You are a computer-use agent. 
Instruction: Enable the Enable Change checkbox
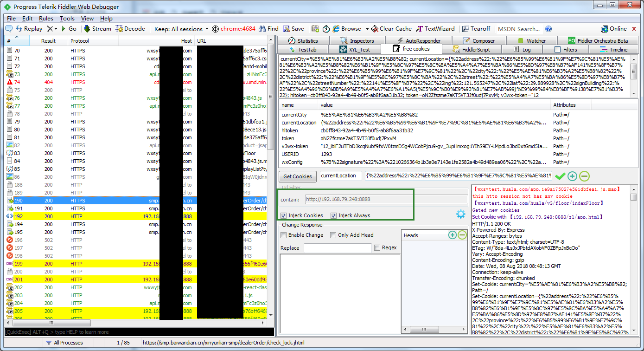pos(284,235)
